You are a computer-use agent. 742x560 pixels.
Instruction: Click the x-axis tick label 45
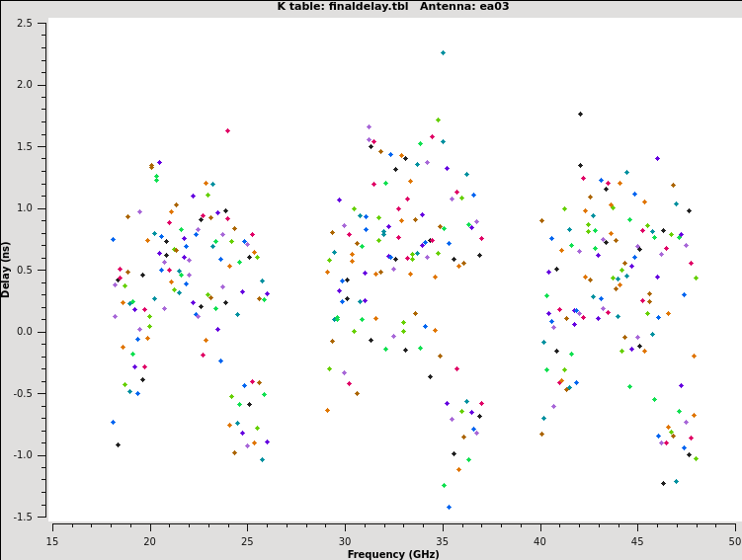(637, 540)
